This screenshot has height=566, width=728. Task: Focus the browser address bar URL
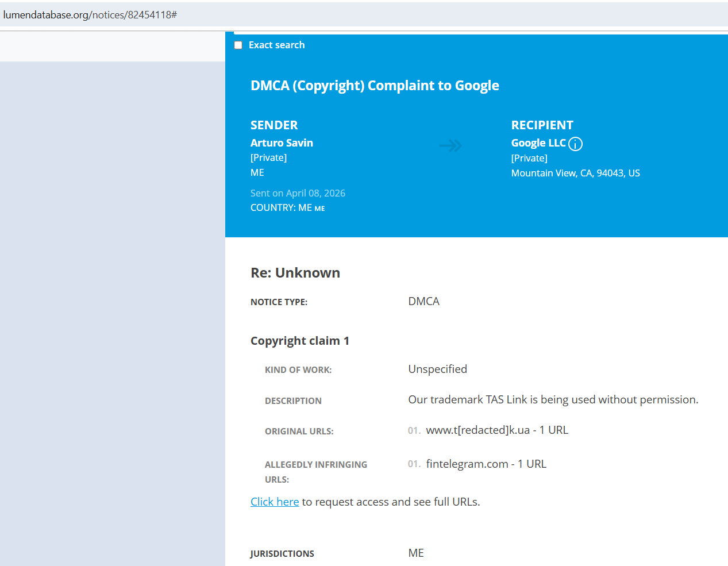click(90, 15)
